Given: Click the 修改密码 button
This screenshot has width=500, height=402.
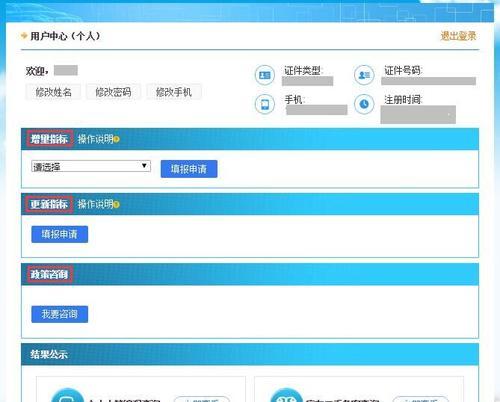Looking at the screenshot, I should pos(113,92).
